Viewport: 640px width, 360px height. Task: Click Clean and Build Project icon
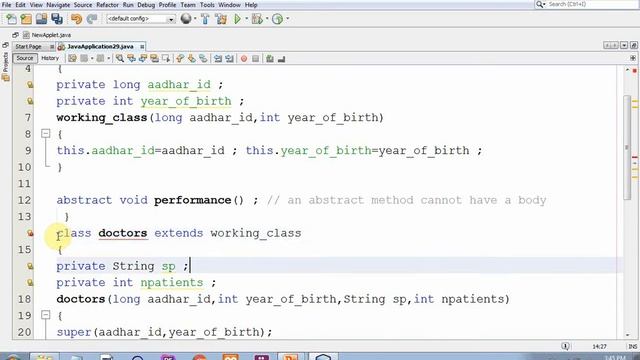[x=221, y=19]
